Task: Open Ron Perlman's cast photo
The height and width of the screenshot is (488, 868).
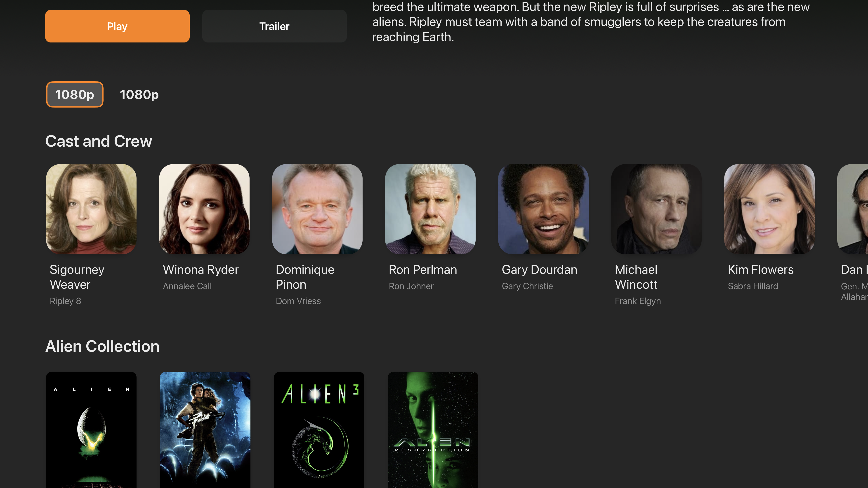Action: tap(430, 209)
